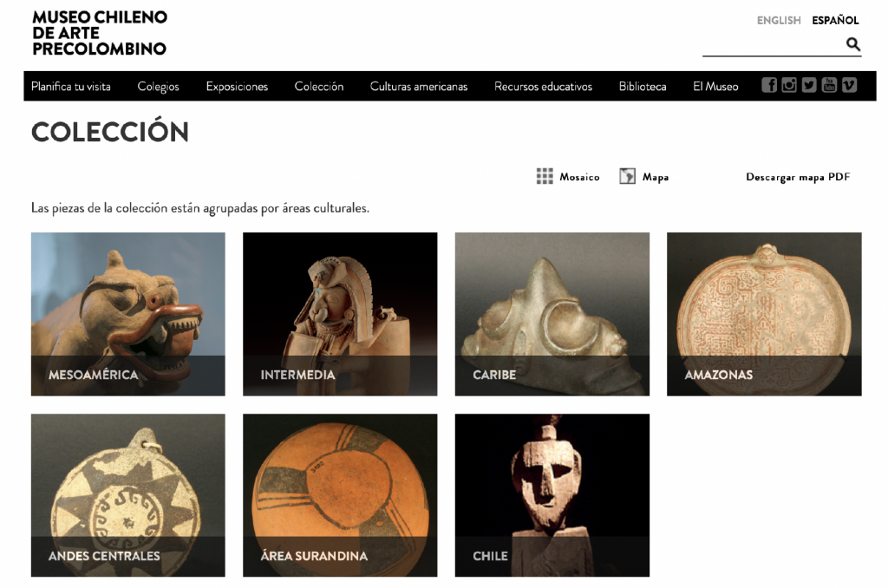This screenshot has width=888, height=588.
Task: Open the YouTube icon in header
Action: pyautogui.click(x=829, y=85)
